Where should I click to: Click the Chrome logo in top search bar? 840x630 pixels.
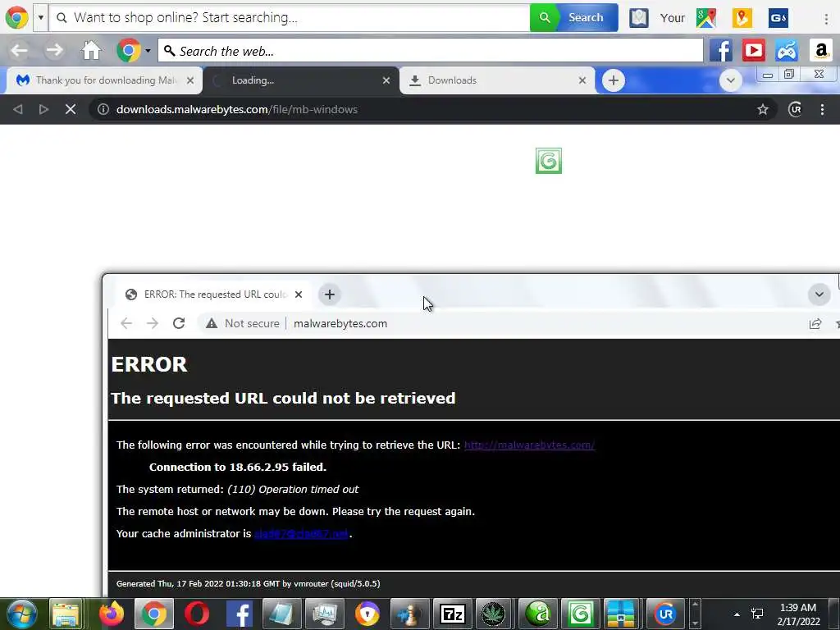[x=16, y=18]
